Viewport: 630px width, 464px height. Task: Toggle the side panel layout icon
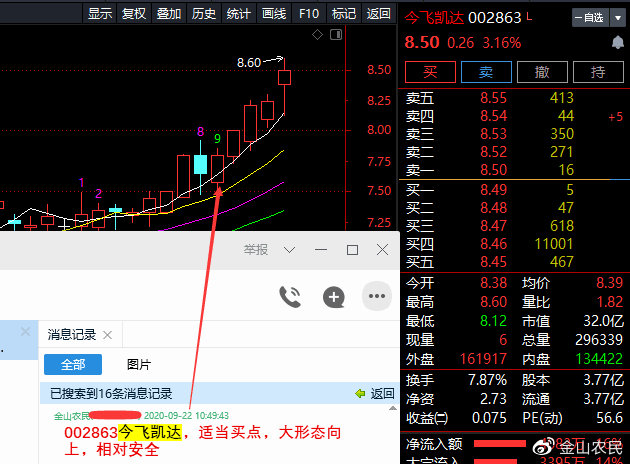pos(336,35)
